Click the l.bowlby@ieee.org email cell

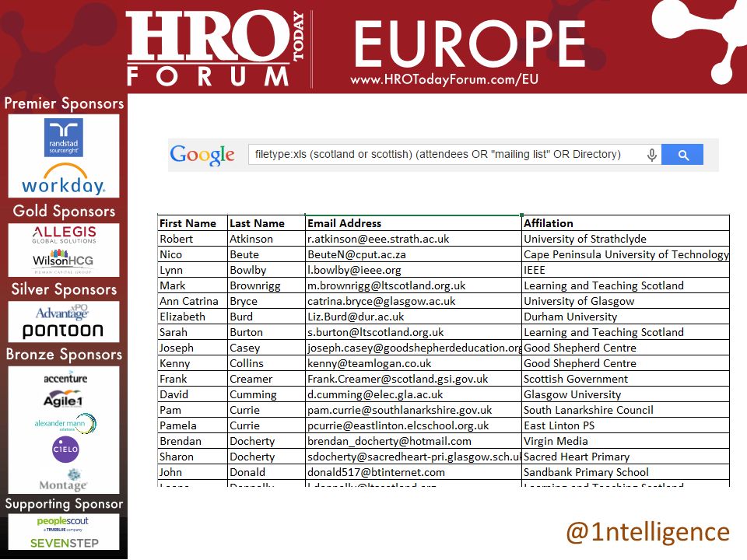413,270
